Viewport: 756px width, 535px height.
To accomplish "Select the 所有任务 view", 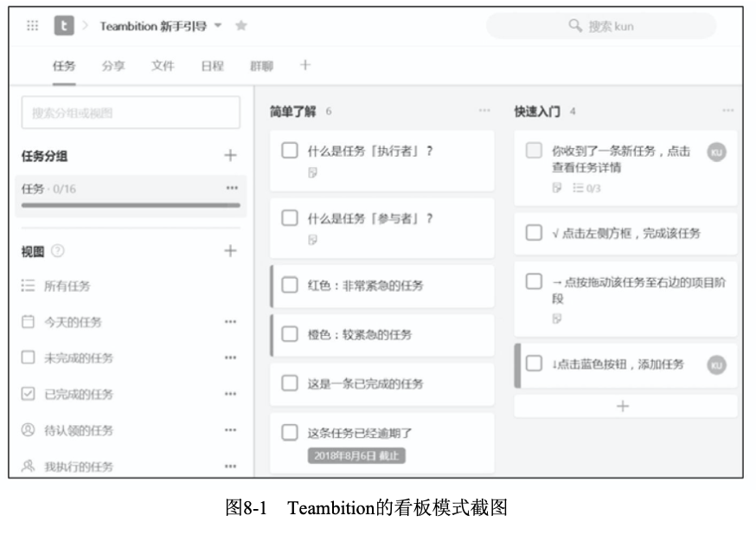I will [67, 286].
